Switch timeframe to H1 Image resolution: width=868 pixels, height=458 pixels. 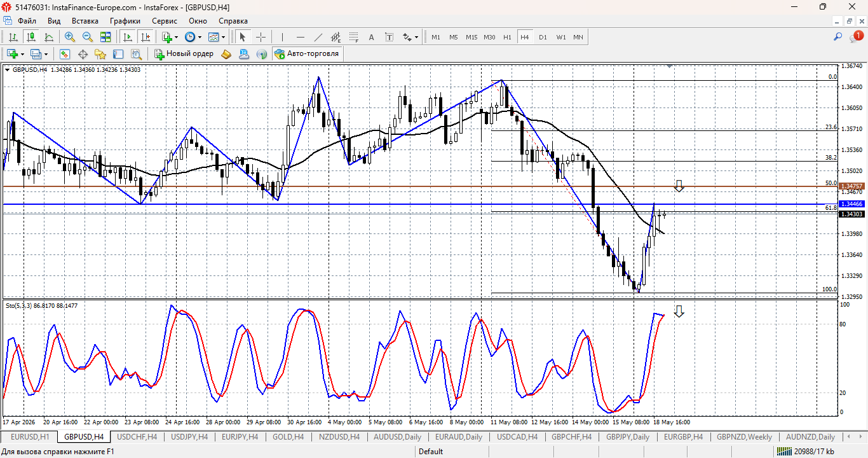(507, 37)
